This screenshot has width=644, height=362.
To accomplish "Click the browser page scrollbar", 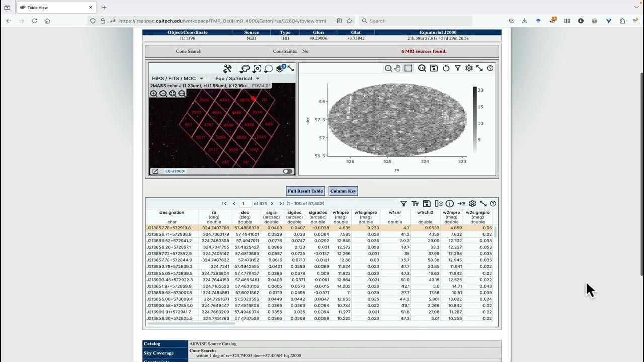I will click(x=641, y=173).
